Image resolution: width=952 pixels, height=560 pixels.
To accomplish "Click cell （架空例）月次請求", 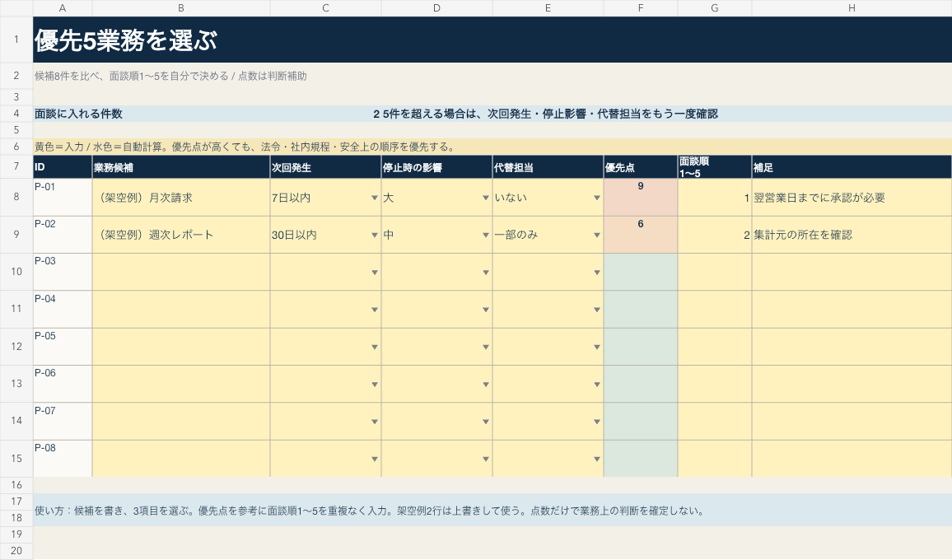I will [x=181, y=198].
